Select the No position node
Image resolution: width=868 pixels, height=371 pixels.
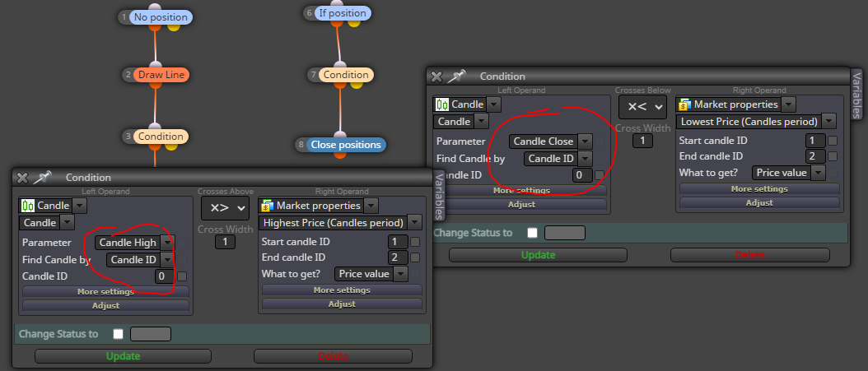161,17
